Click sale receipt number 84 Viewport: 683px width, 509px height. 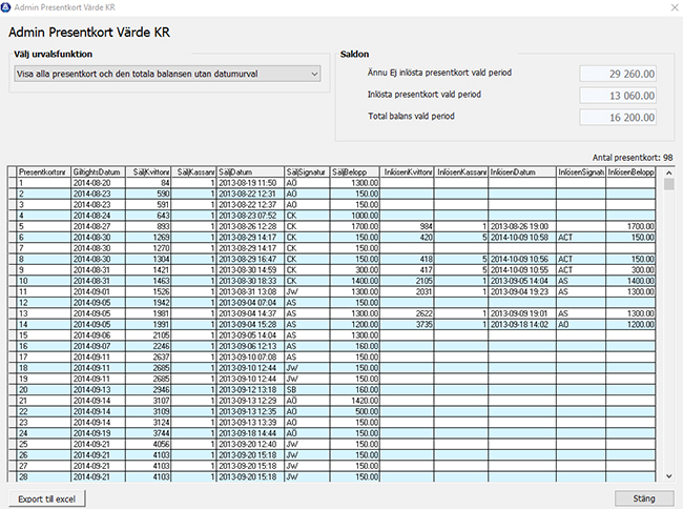(148, 183)
